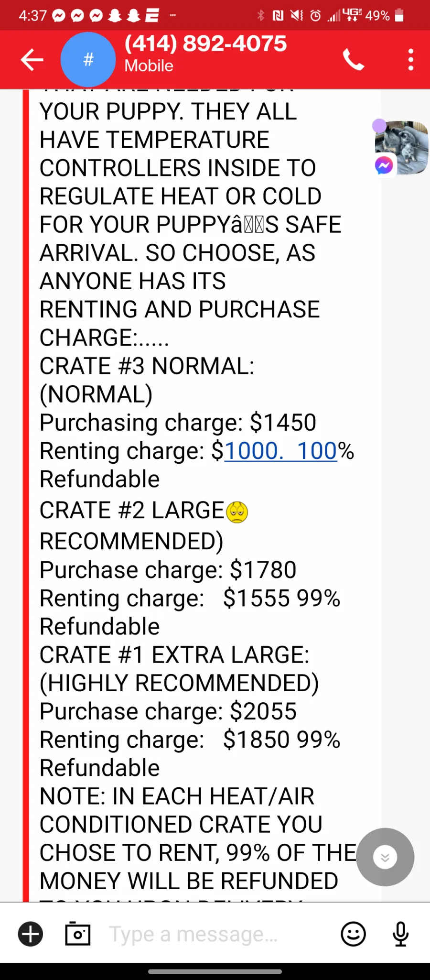The image size is (430, 980).
Task: Tap the weary emoji after CRATE #2 LARGE
Action: click(237, 512)
